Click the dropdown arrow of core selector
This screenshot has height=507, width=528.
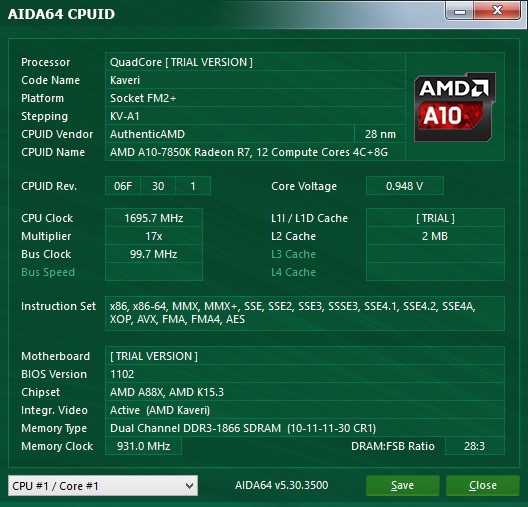click(x=189, y=486)
